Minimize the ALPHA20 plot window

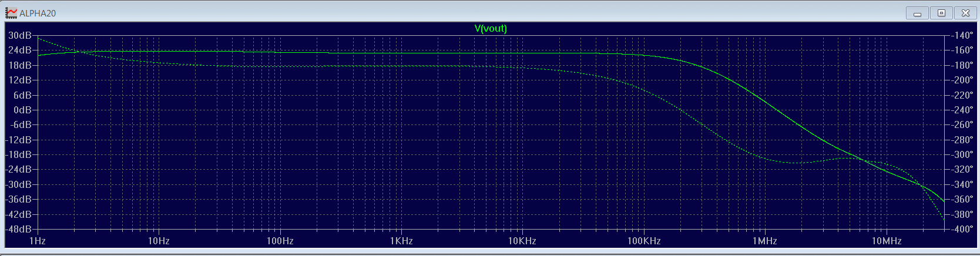pos(917,13)
